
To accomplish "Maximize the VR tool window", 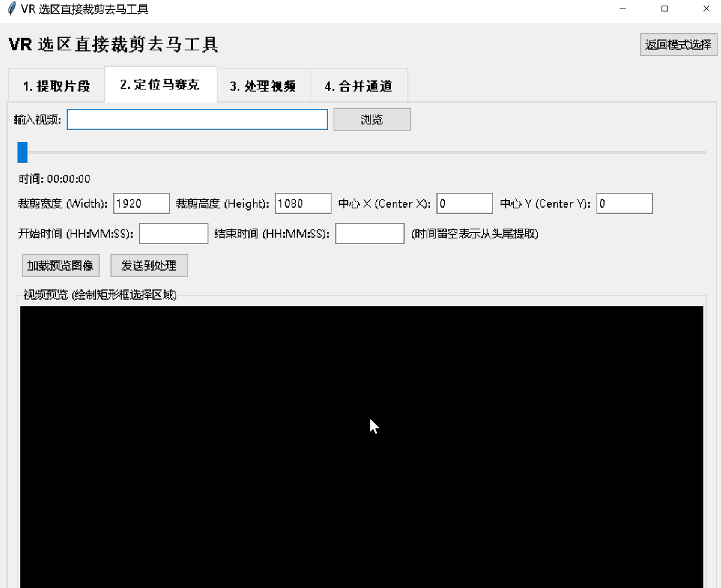I will click(664, 8).
